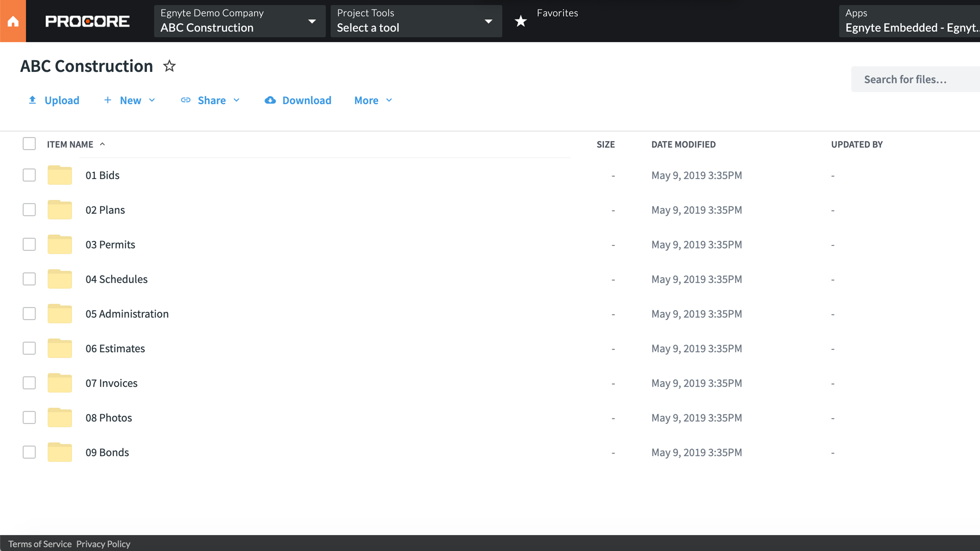Check the select-all checkbox in the header row

(29, 143)
